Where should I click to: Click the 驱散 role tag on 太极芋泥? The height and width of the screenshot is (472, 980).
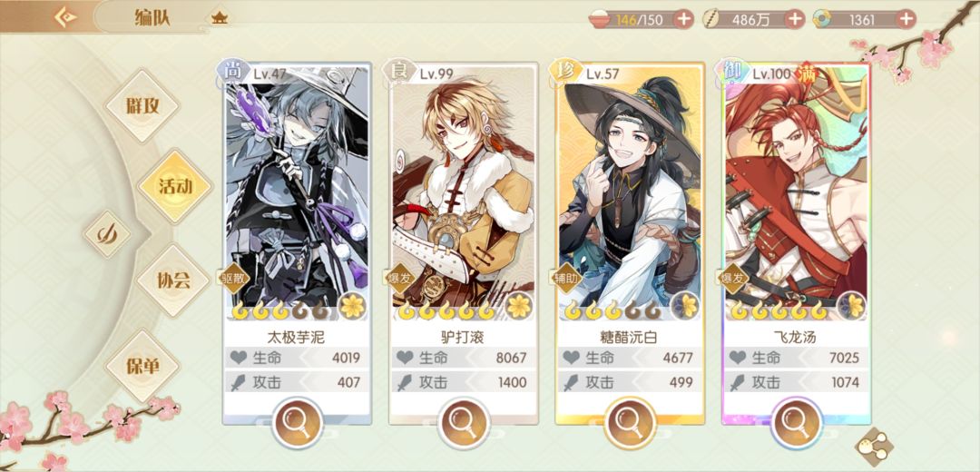pyautogui.click(x=232, y=278)
